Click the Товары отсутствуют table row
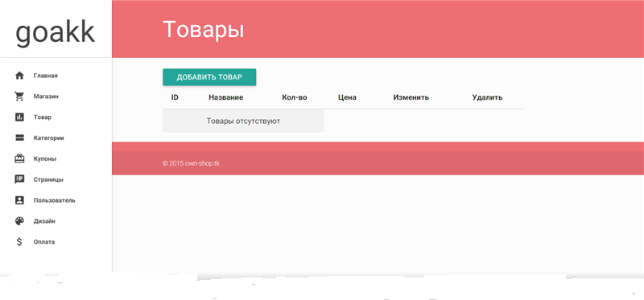Viewport: 644px width, 300px height. pyautogui.click(x=244, y=121)
